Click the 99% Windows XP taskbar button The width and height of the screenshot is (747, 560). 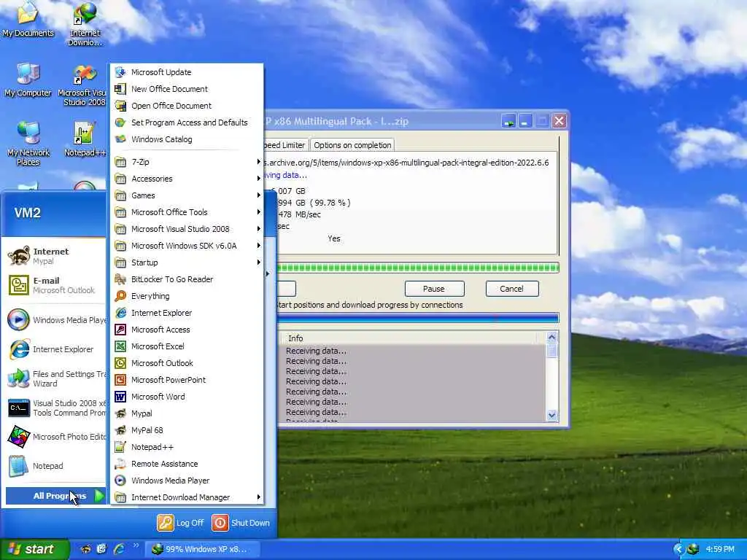(x=203, y=549)
